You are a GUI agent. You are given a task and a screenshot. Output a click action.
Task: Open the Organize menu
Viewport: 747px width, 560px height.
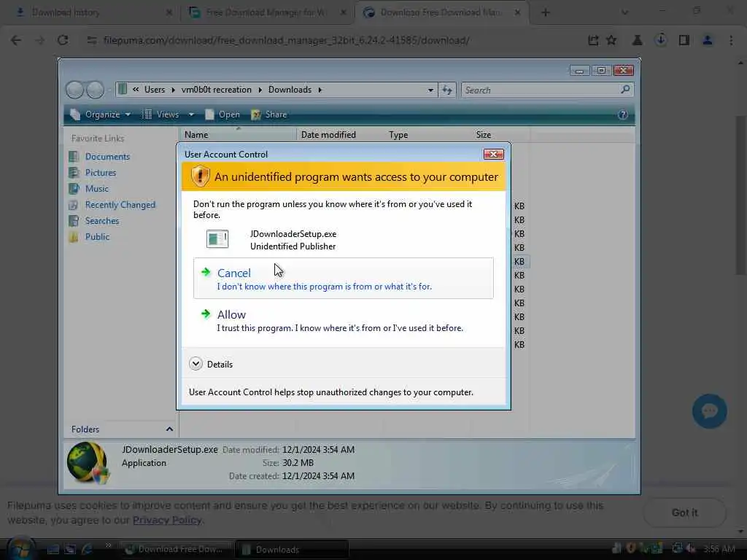coord(100,114)
